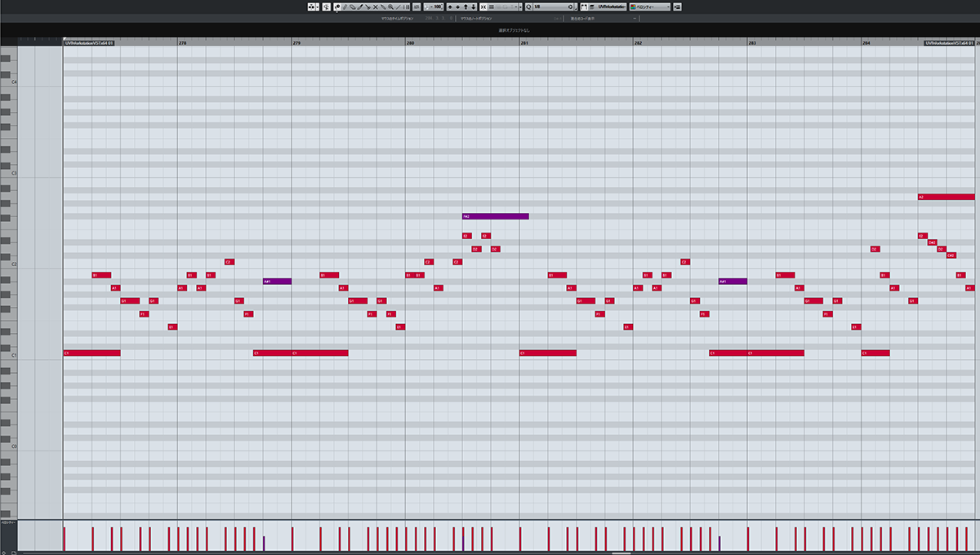This screenshot has width=980, height=555.
Task: Select the purple A#1 note in bar 278
Action: pyautogui.click(x=278, y=282)
